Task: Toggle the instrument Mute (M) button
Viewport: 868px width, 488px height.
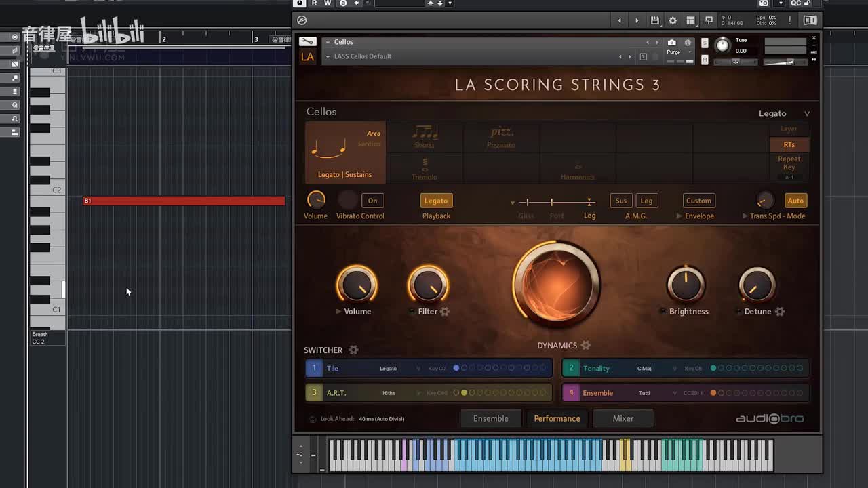Action: [705, 60]
